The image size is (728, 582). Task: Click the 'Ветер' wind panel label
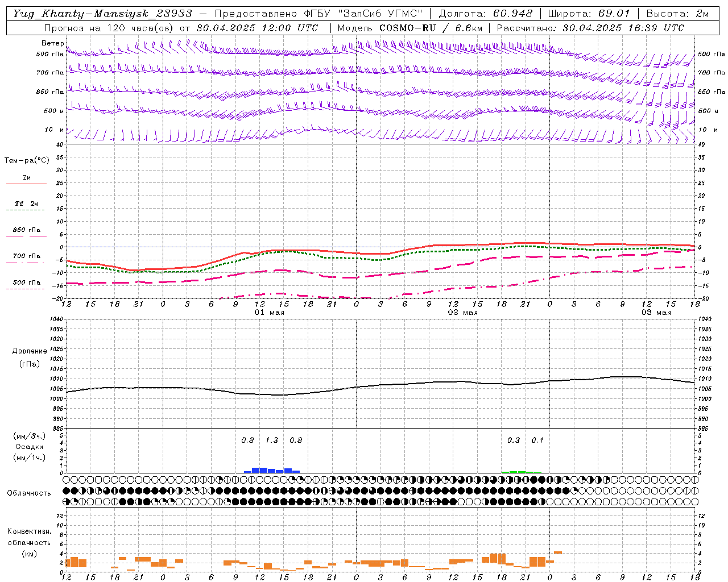(52, 43)
